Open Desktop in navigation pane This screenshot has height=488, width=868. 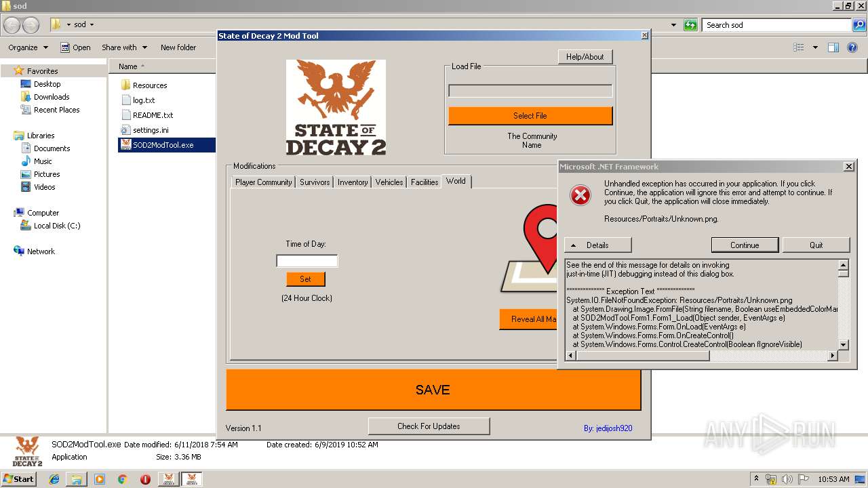pos(47,84)
